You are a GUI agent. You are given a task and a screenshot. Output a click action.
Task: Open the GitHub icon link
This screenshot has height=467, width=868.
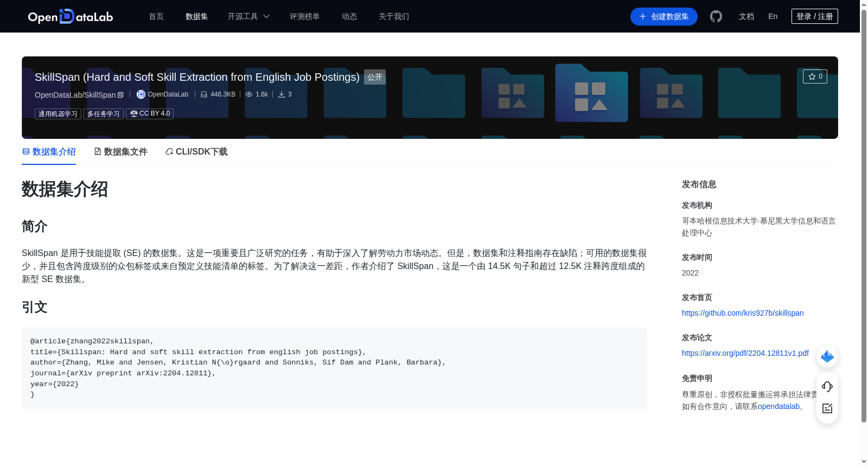point(716,16)
